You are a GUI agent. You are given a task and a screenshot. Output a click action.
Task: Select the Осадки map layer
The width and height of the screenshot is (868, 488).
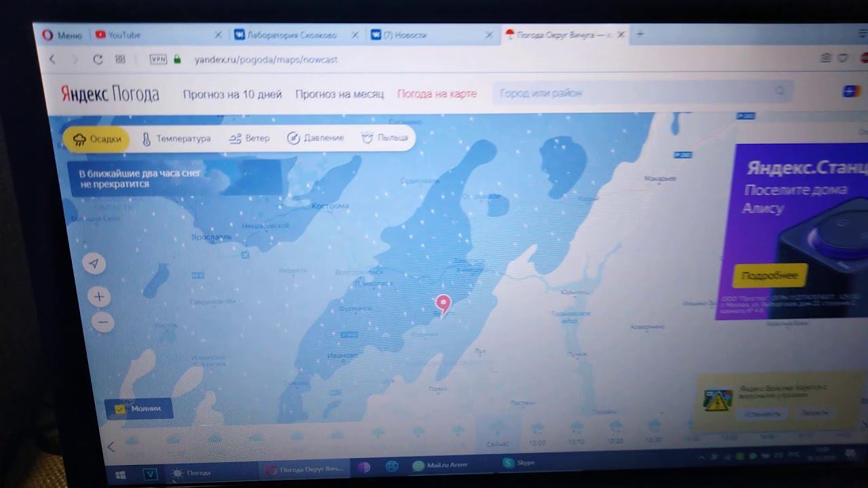[x=96, y=139]
